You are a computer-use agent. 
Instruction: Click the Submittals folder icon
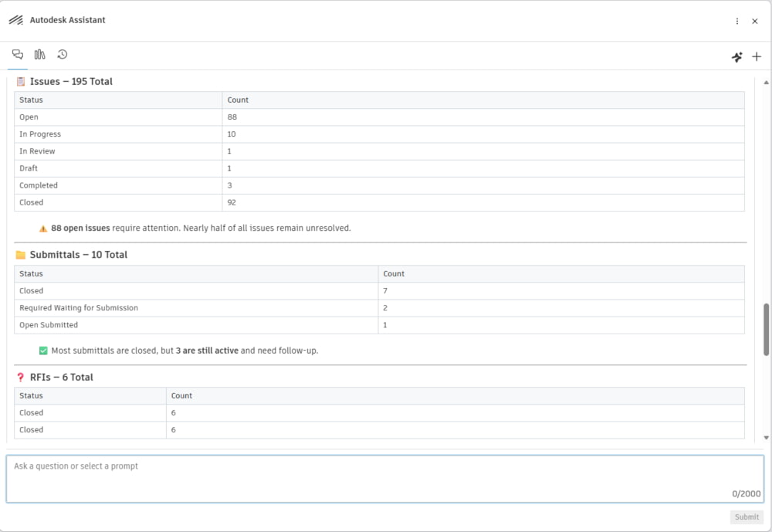point(21,255)
